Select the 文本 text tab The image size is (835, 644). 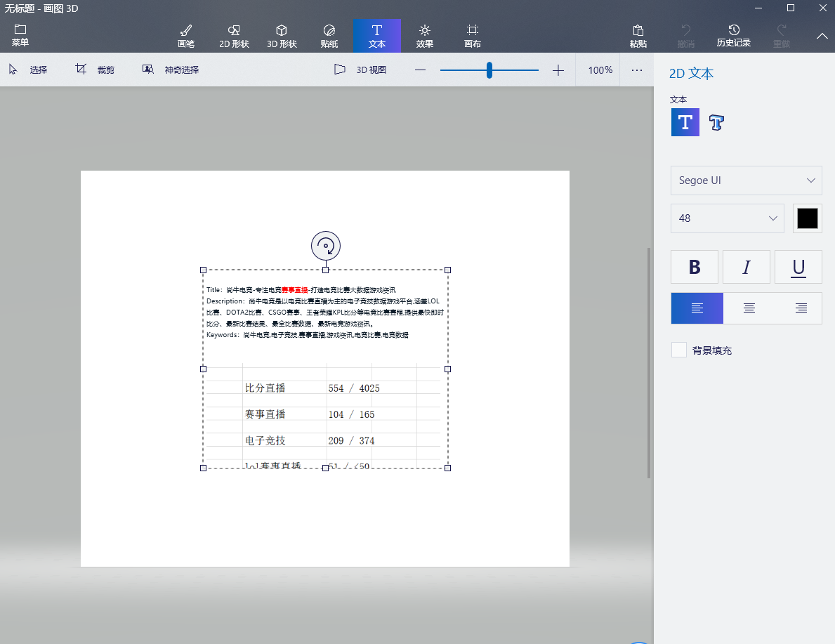[377, 37]
